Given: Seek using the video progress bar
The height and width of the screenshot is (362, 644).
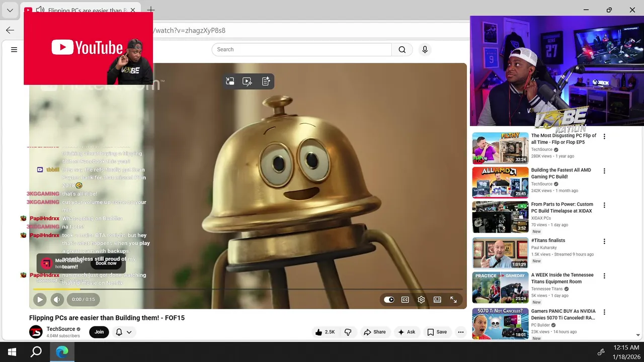Looking at the screenshot, I should pyautogui.click(x=248, y=289).
